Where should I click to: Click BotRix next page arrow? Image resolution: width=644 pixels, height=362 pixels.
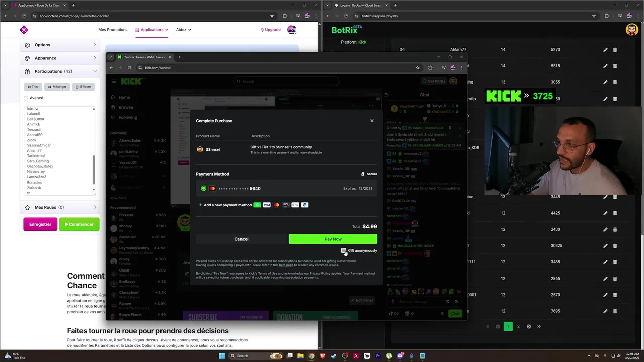tap(529, 326)
